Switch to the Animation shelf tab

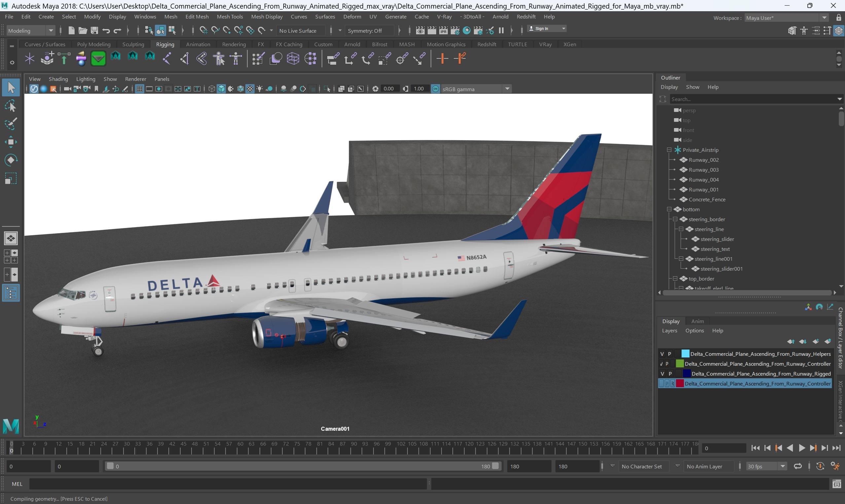pos(198,45)
